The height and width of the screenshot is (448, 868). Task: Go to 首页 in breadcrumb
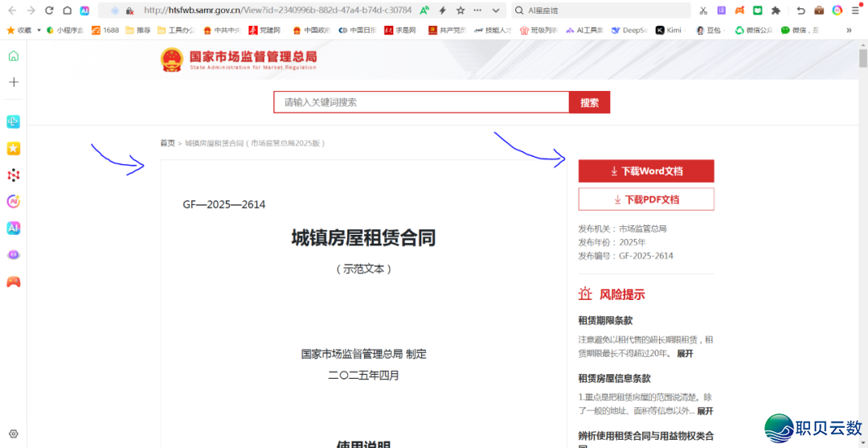[168, 143]
